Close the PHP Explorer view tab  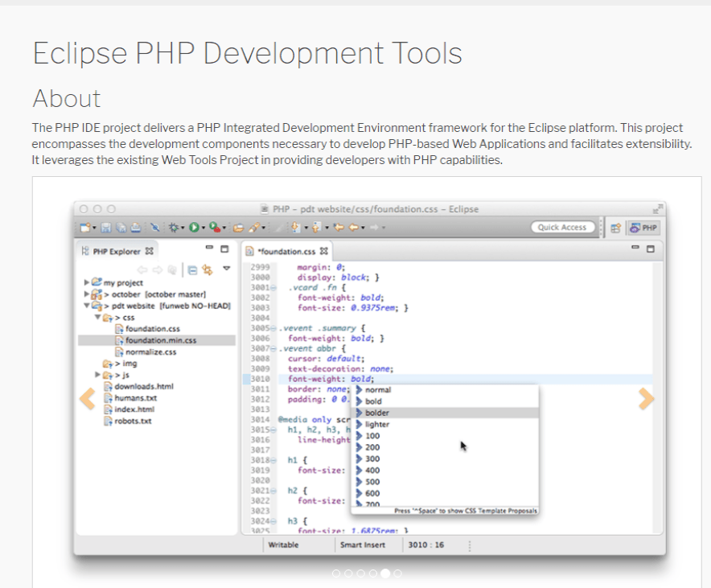(149, 251)
